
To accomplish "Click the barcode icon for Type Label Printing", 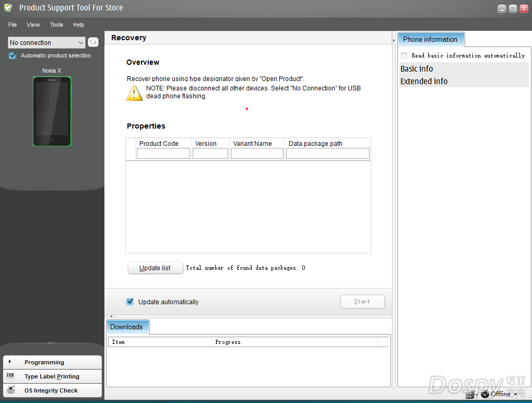I will tap(10, 376).
